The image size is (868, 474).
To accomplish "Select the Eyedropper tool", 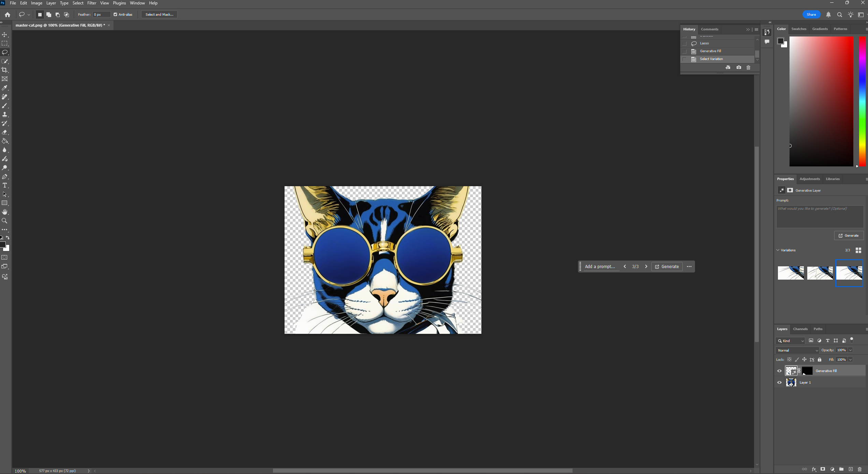I will (5, 88).
